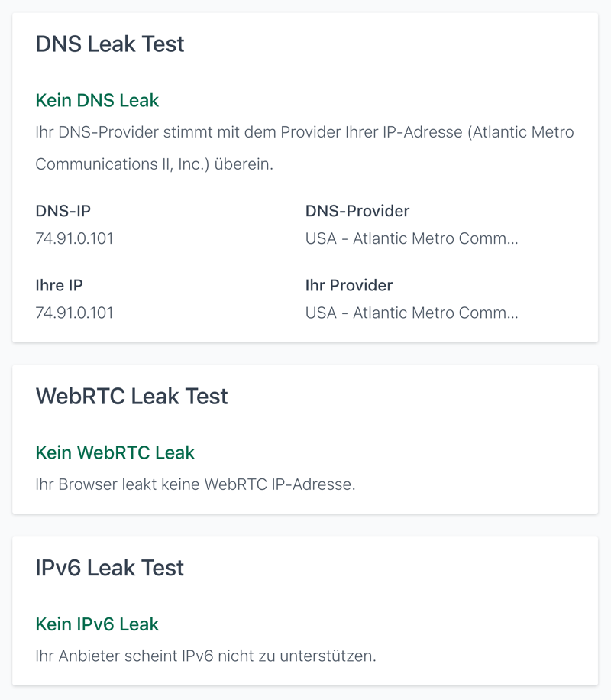Click the green Kein DNS Leak status
Screen dimensions: 611x700
(x=97, y=100)
